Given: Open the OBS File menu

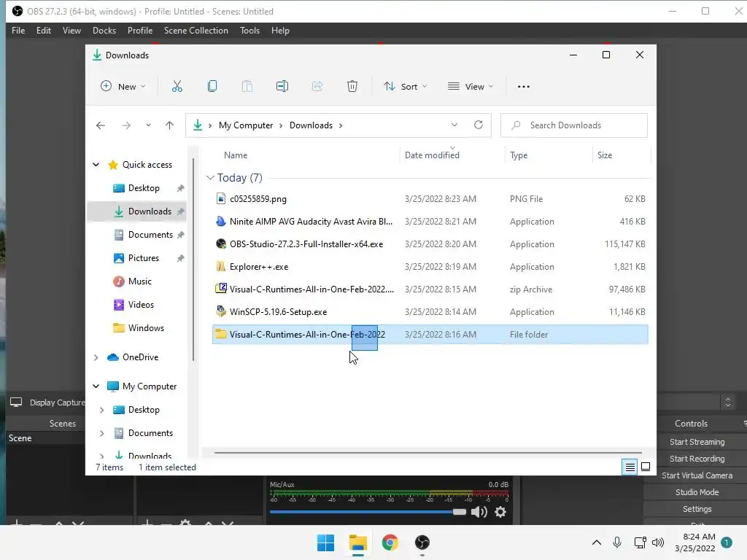Looking at the screenshot, I should tap(18, 31).
